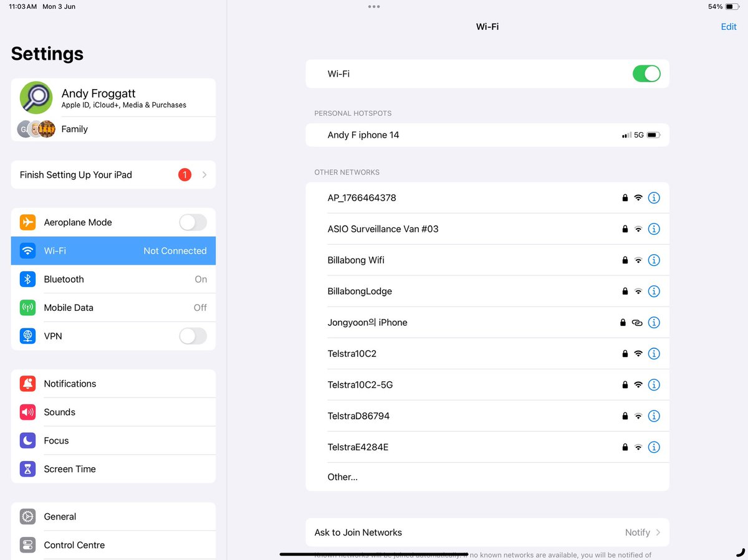Show info for Billabong Wifi network

pyautogui.click(x=654, y=260)
